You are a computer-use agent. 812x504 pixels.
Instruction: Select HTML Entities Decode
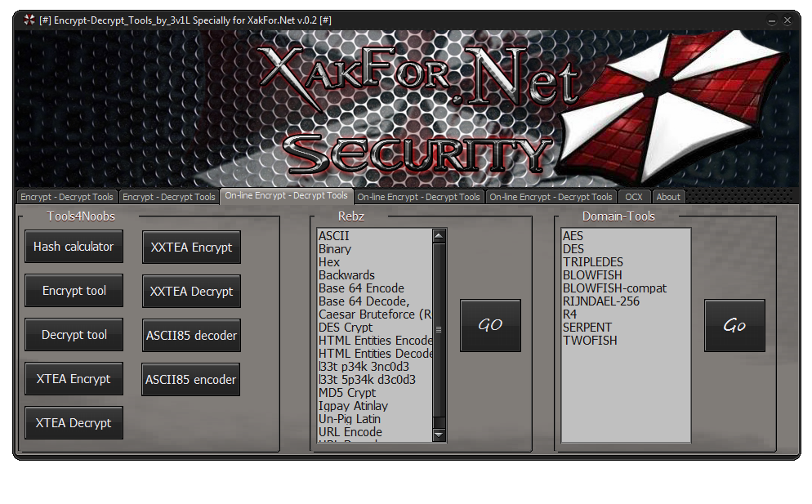click(375, 353)
